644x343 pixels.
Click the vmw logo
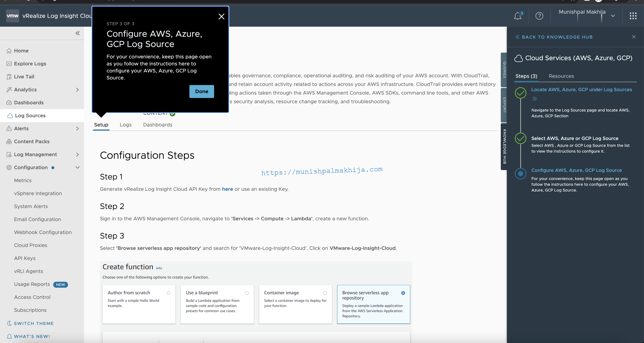(x=12, y=16)
